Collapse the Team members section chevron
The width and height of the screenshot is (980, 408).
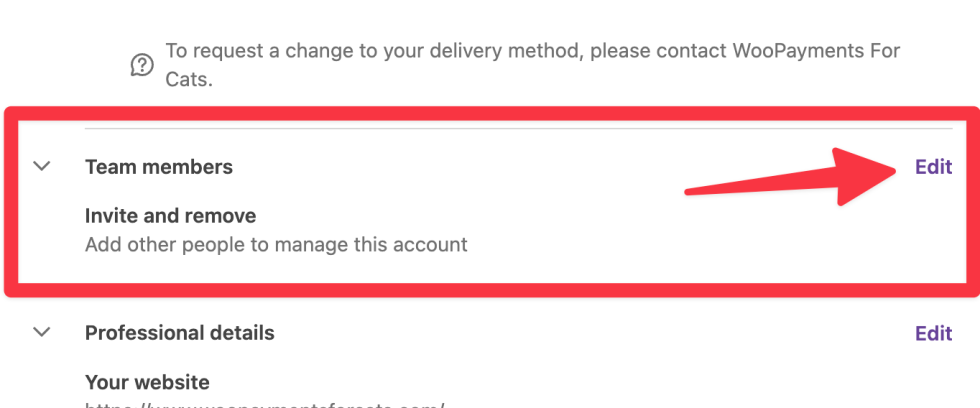pos(41,166)
